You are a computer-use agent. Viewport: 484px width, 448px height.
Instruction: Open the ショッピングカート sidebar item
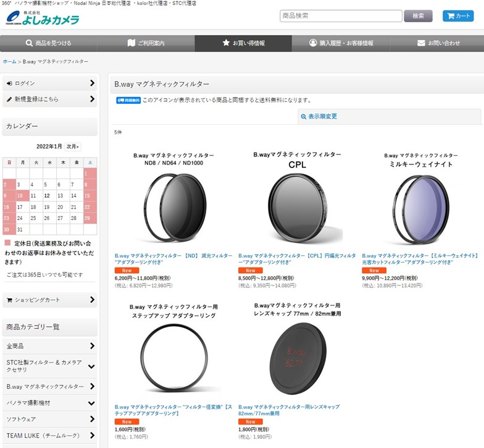49,300
